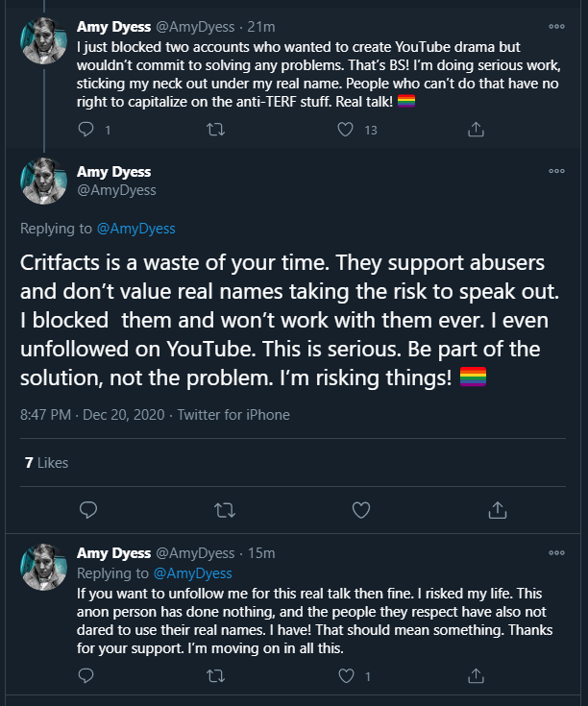588x706 pixels.
Task: Click the 8:47 PM Dec 20, 2020 timestamp
Action: point(92,415)
